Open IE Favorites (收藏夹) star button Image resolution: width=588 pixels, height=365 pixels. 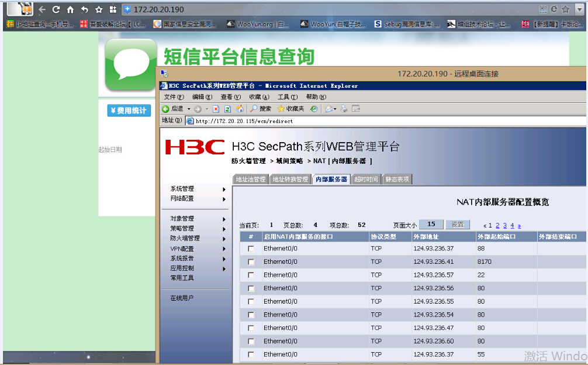pos(290,109)
